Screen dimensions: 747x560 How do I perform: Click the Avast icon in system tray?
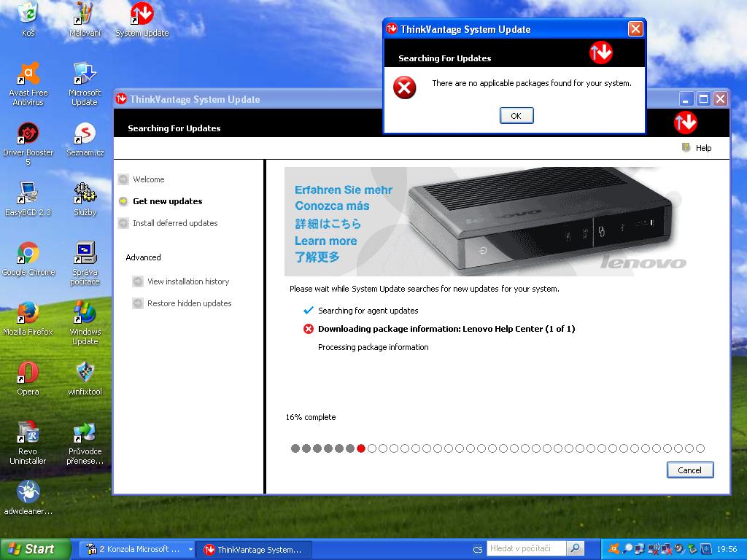coord(614,548)
